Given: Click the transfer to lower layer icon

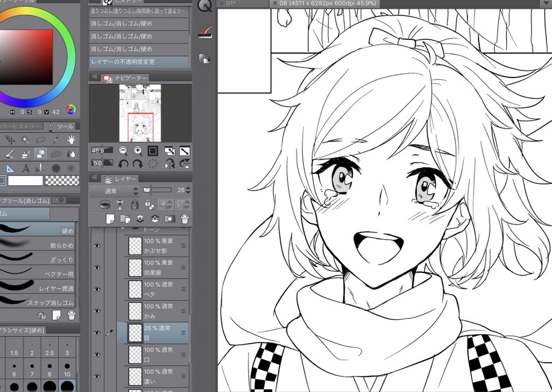Looking at the screenshot, I should pyautogui.click(x=140, y=219).
